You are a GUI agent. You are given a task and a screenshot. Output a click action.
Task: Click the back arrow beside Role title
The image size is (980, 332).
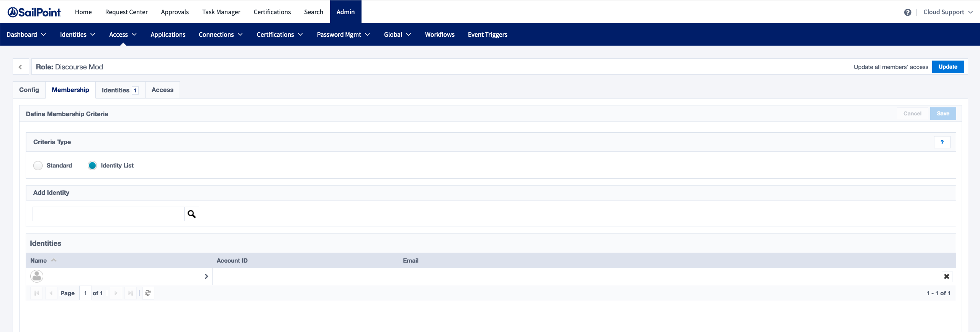[x=20, y=67]
